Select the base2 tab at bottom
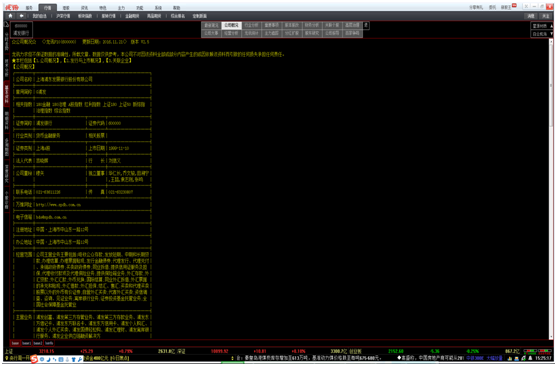Image resolution: width=557 pixels, height=366 pixels. (x=38, y=343)
